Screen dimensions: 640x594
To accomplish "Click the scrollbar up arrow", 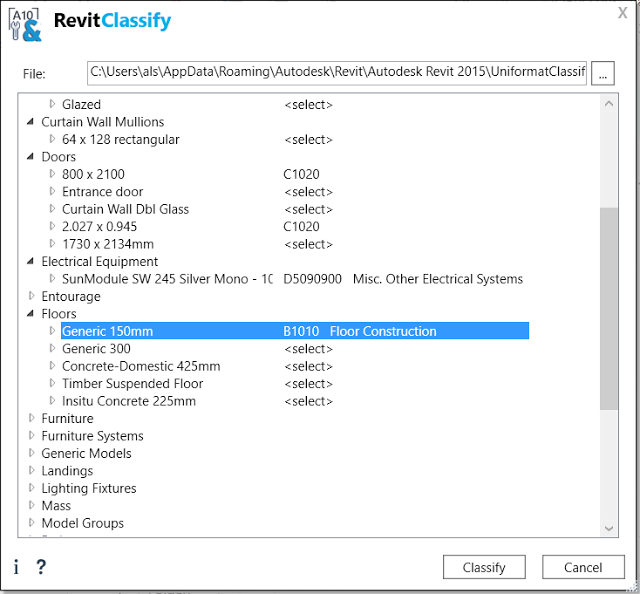I will coord(609,104).
